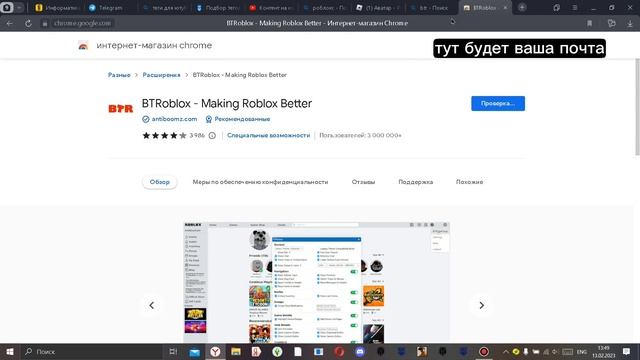Switch to the YouTube Контент browser tab
The image size is (640, 360).
(271, 7)
